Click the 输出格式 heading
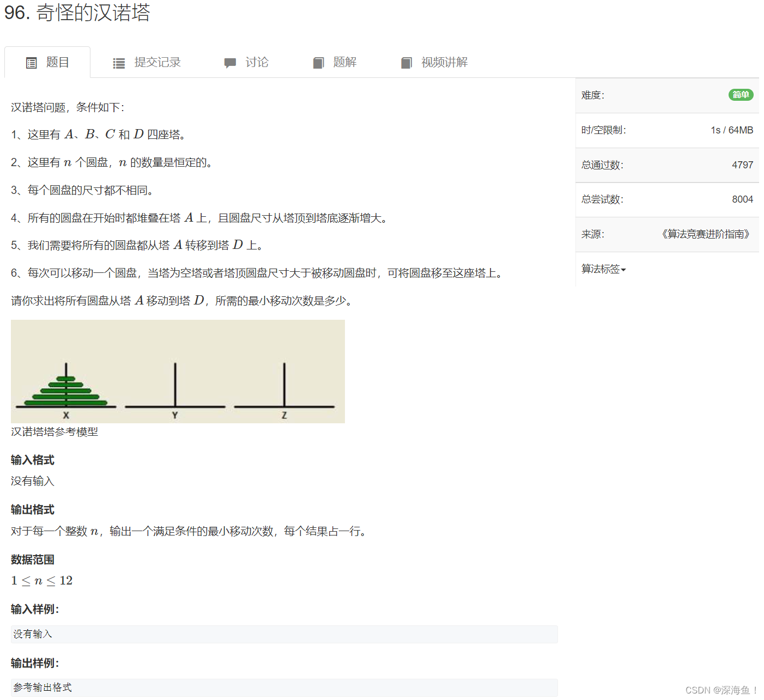Viewport: 764px width, 700px height. coord(33,510)
